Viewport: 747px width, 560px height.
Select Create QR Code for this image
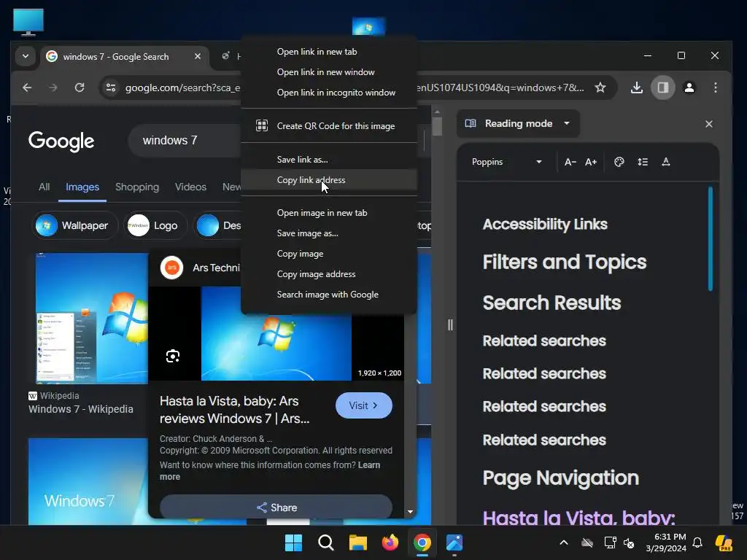(329, 125)
